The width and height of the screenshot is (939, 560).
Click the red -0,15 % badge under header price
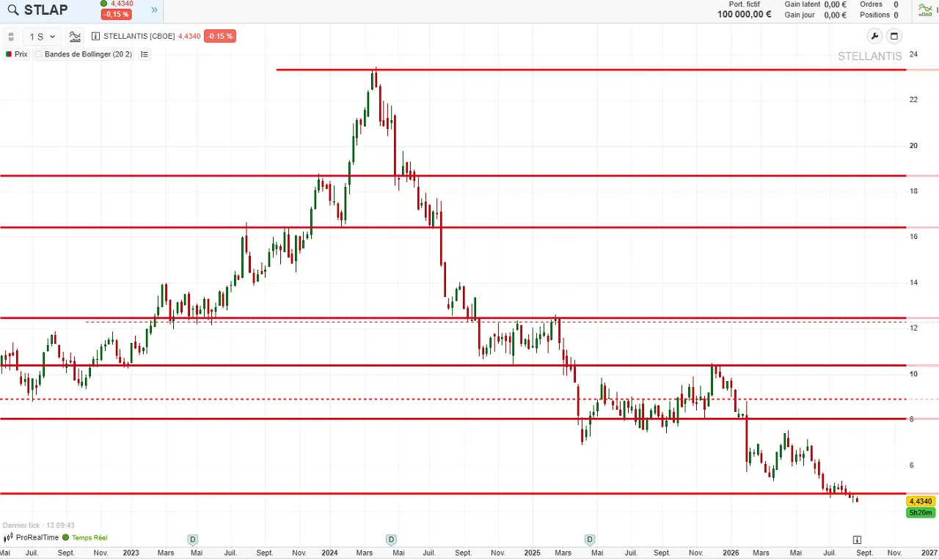click(x=117, y=15)
